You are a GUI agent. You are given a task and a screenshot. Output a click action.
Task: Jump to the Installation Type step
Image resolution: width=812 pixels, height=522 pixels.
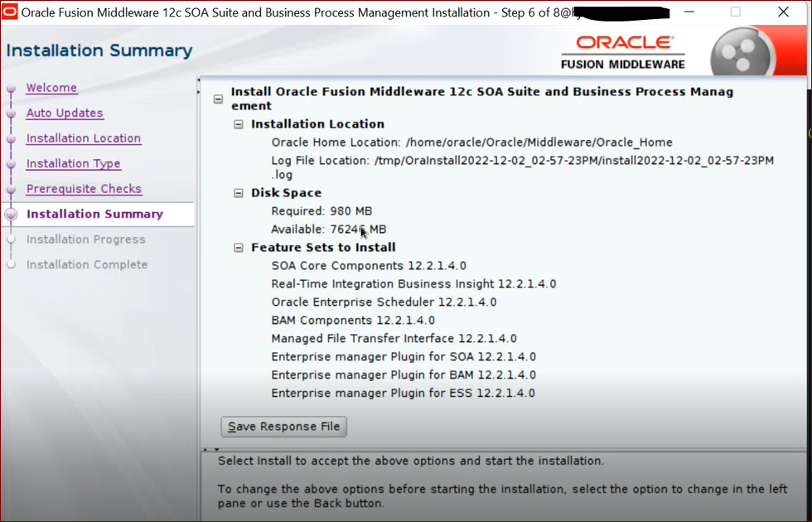coord(74,164)
